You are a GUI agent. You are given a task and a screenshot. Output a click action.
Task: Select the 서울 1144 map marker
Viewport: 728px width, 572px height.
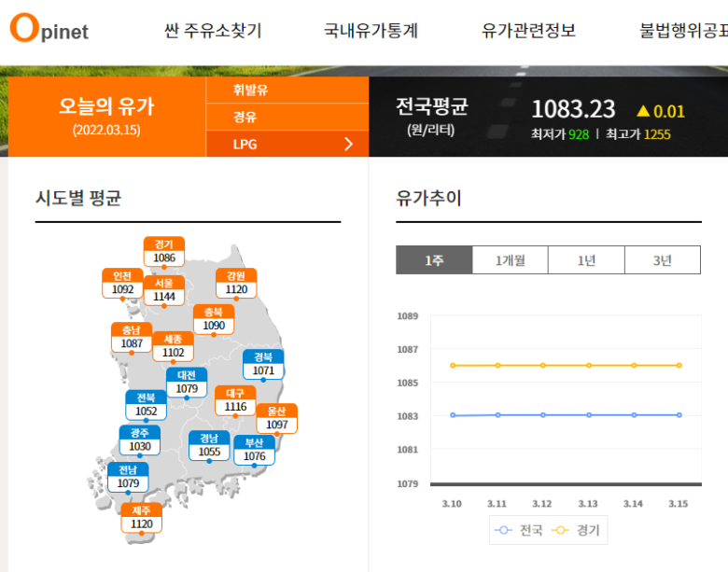(x=164, y=290)
